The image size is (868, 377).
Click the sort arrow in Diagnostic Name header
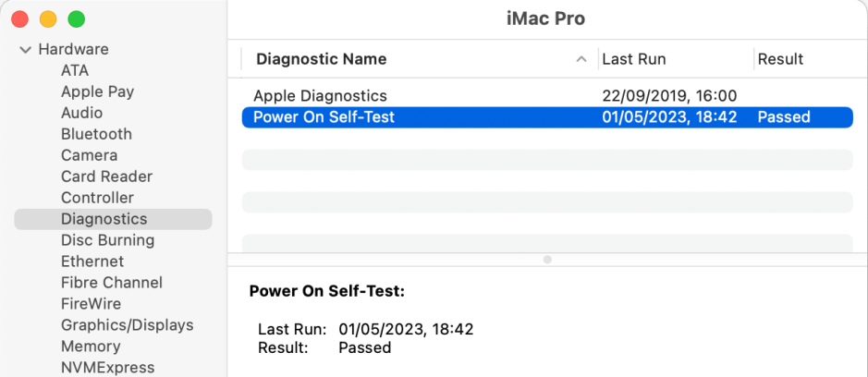click(581, 59)
